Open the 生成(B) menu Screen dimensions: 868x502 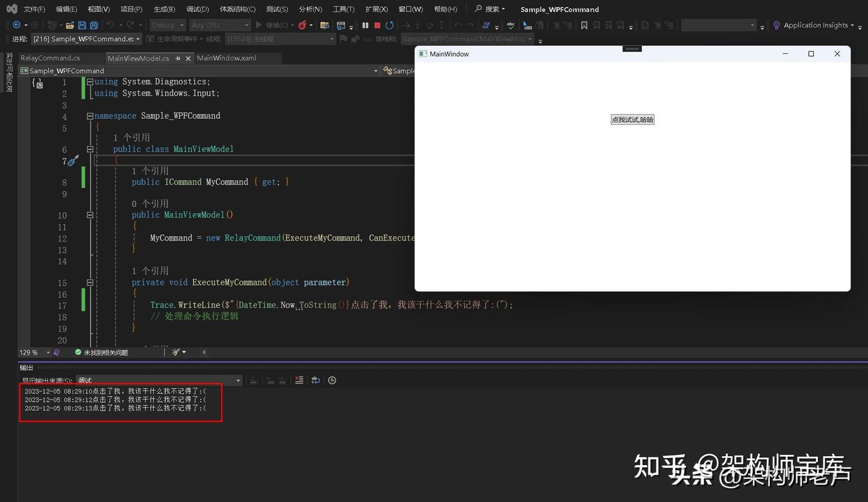click(165, 9)
